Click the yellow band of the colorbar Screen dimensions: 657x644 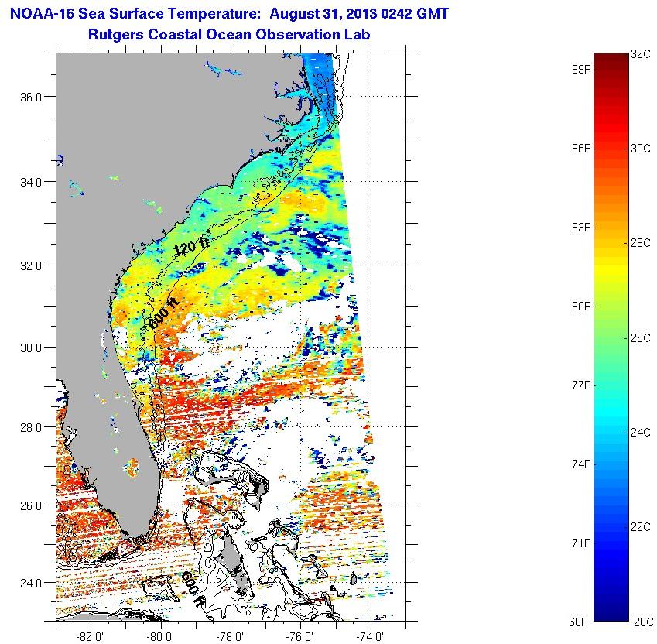[x=611, y=270]
